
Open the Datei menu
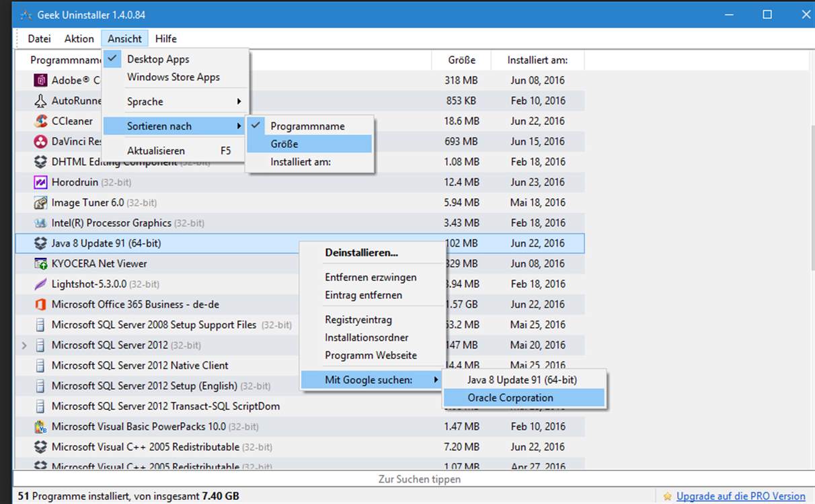pos(40,38)
